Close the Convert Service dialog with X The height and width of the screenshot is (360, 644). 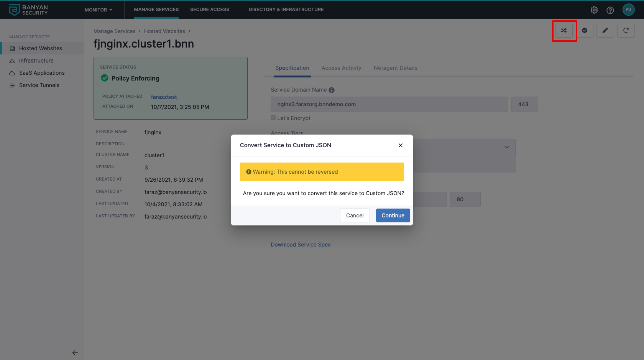401,145
